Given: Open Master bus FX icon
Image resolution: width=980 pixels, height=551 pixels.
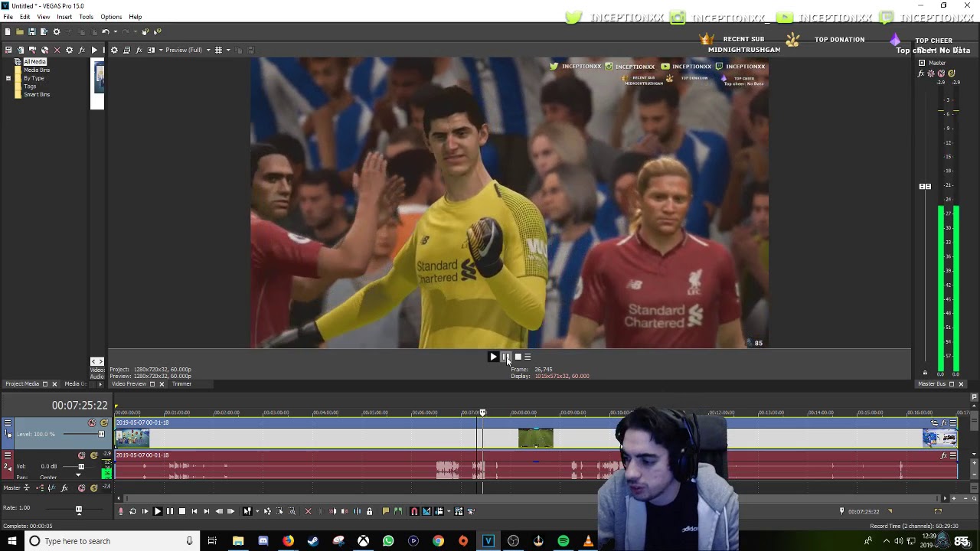Looking at the screenshot, I should pyautogui.click(x=64, y=487).
